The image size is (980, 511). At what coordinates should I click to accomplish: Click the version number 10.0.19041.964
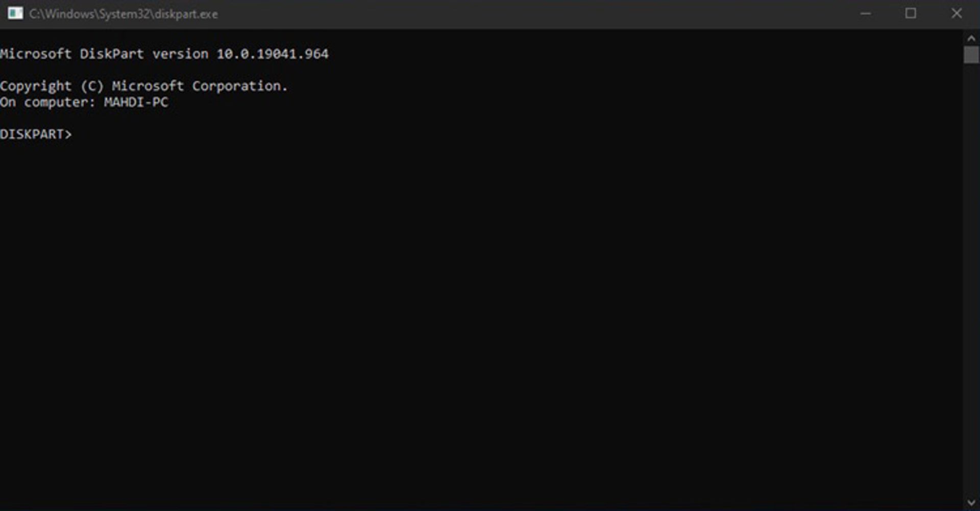(273, 54)
